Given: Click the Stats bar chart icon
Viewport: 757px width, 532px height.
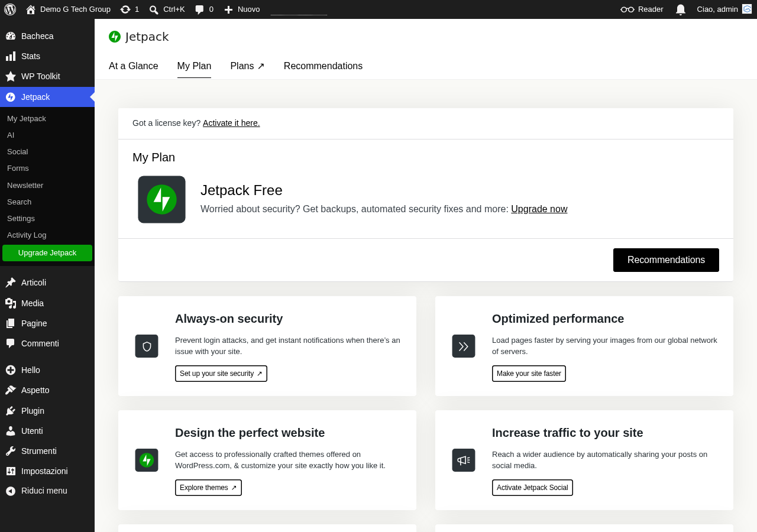Looking at the screenshot, I should tap(11, 56).
